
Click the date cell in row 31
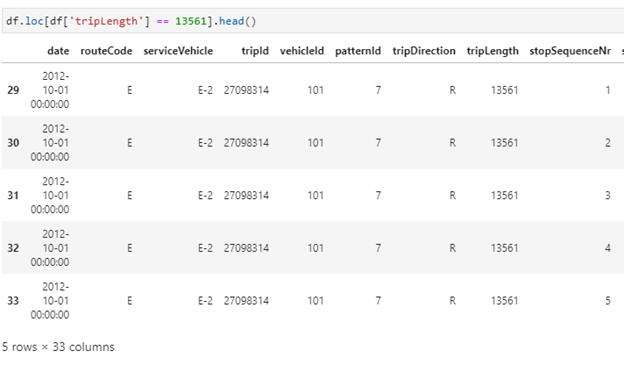point(50,195)
